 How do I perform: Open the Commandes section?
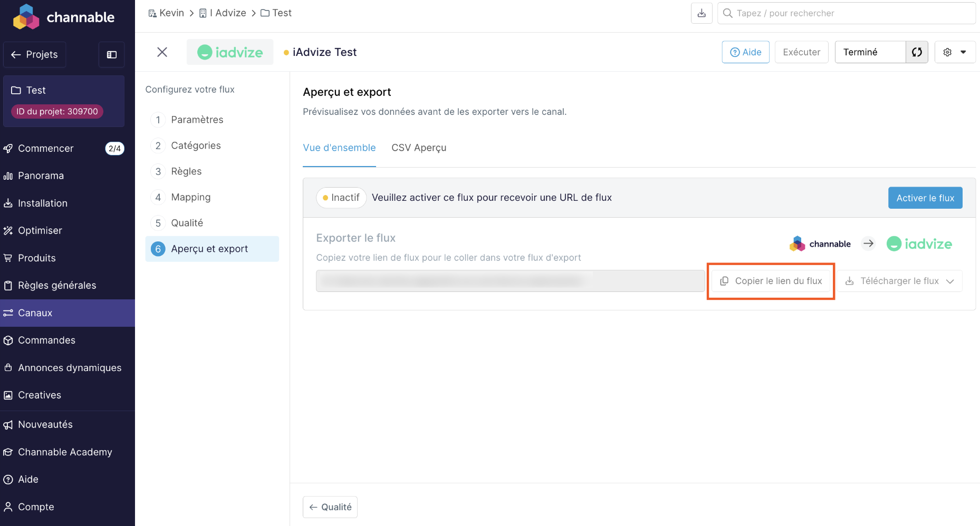tap(46, 340)
